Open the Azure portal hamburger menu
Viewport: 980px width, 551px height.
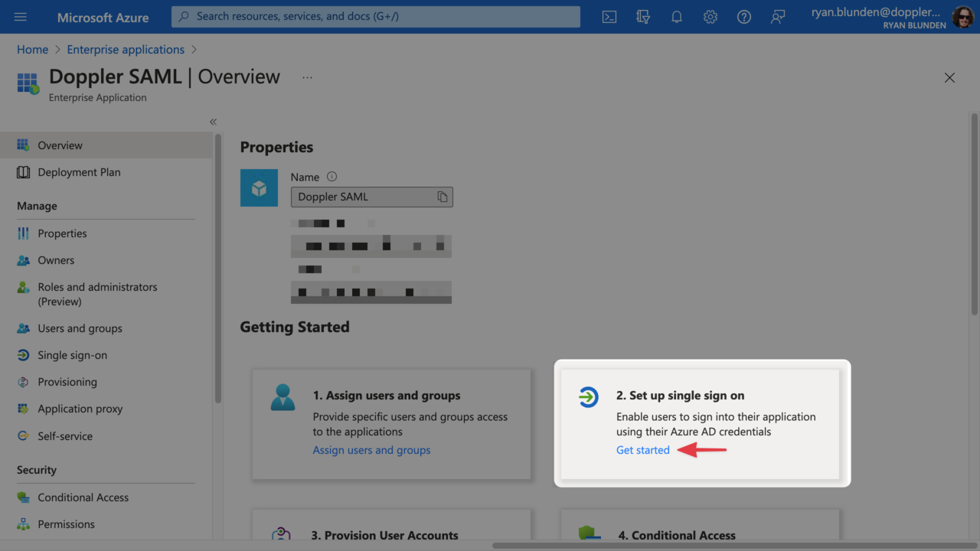(x=21, y=17)
